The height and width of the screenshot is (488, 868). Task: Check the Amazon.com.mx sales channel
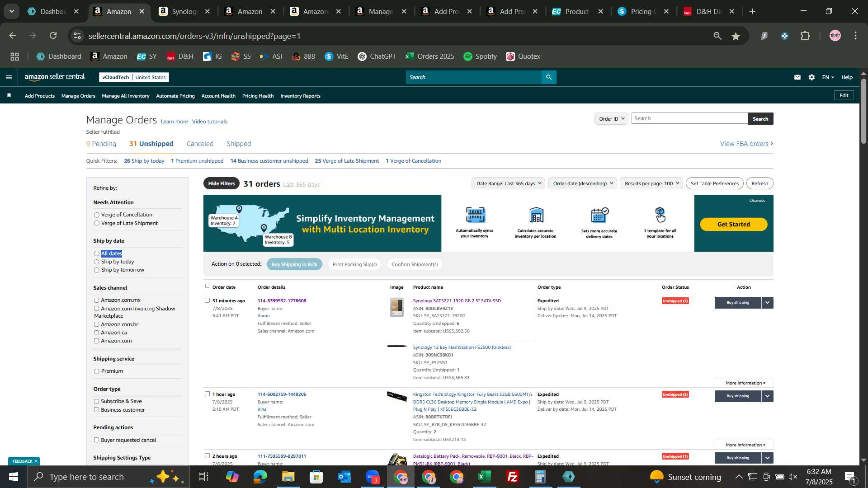[96, 300]
